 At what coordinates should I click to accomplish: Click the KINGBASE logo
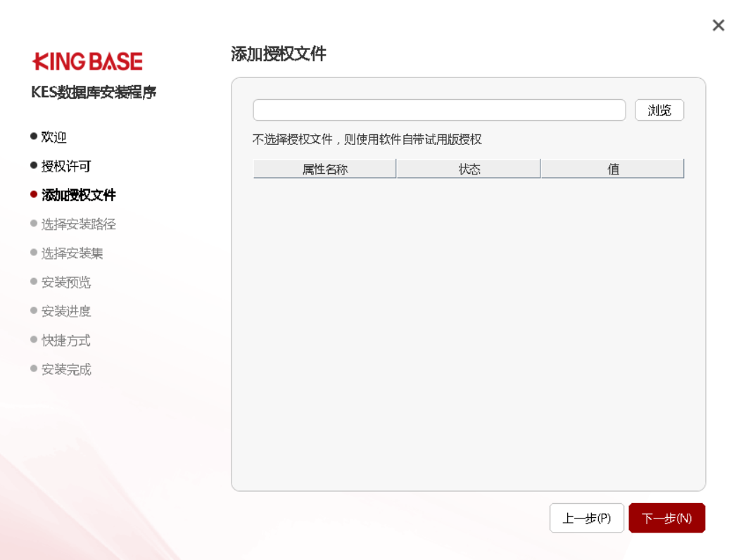pos(87,62)
